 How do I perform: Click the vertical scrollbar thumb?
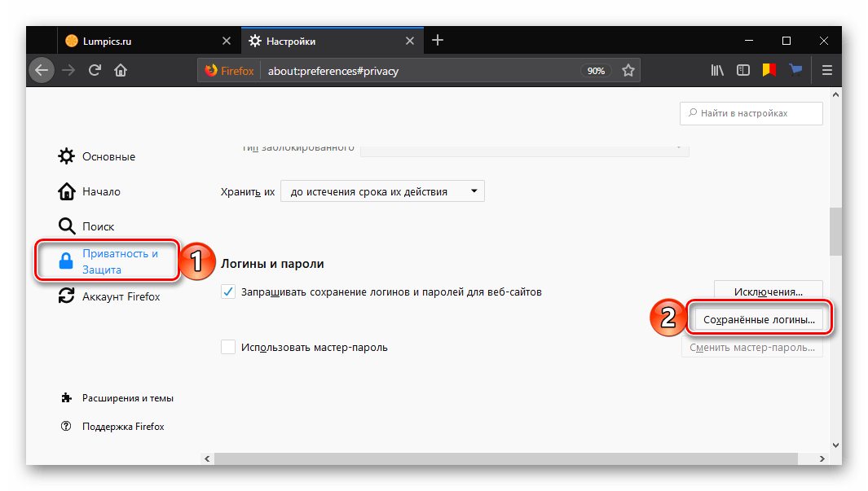point(835,231)
